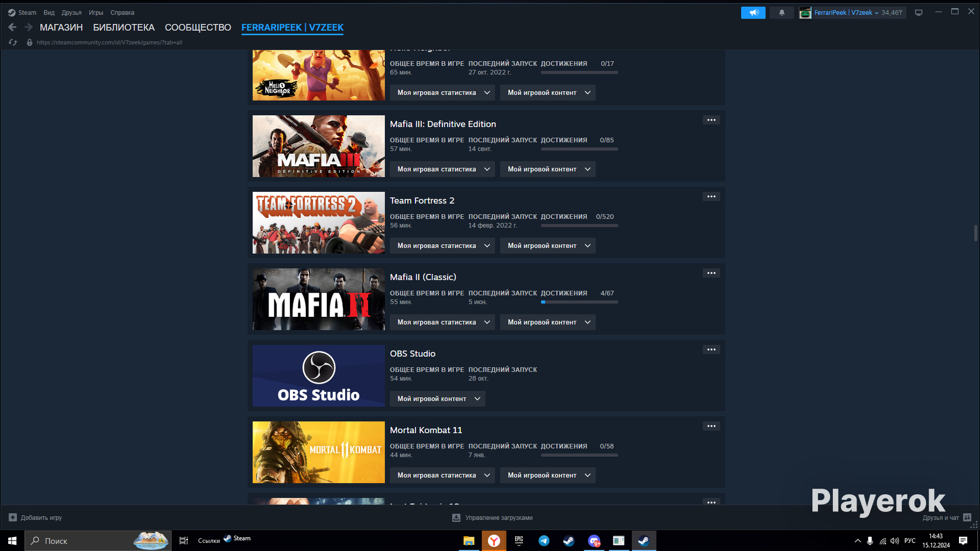This screenshot has height=551, width=980.
Task: Switch to the МАГАЗИН tab
Action: click(61, 28)
